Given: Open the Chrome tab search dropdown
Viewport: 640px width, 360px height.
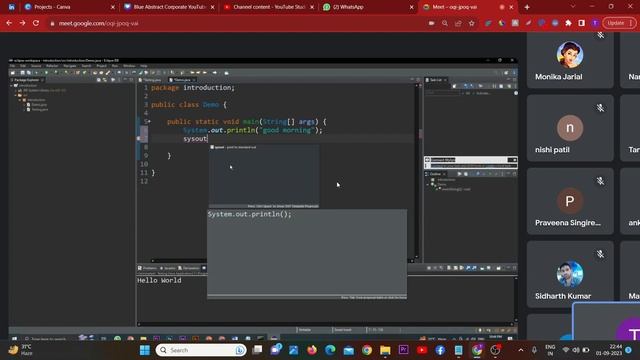Looking at the screenshot, I should click(573, 7).
